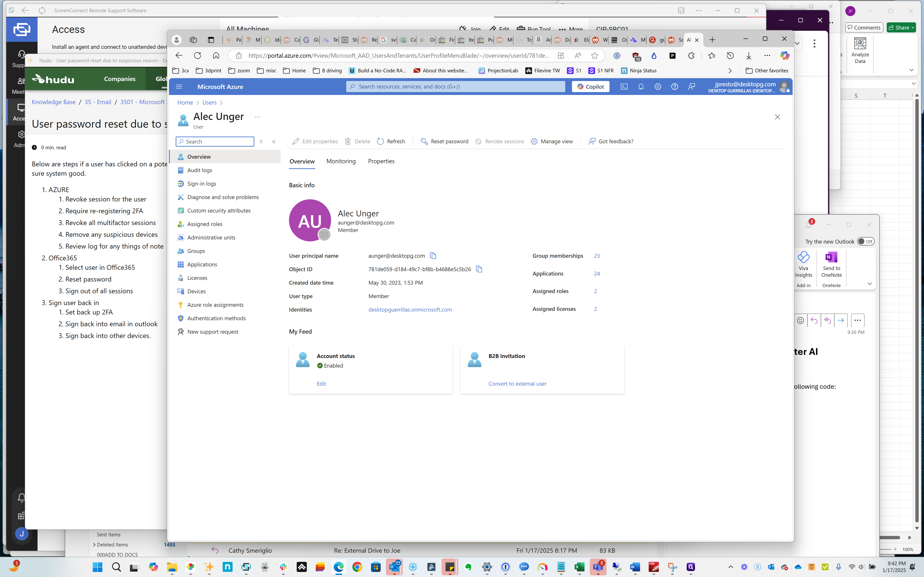This screenshot has height=577, width=924.
Task: Copy the user principal name
Action: [x=433, y=256]
